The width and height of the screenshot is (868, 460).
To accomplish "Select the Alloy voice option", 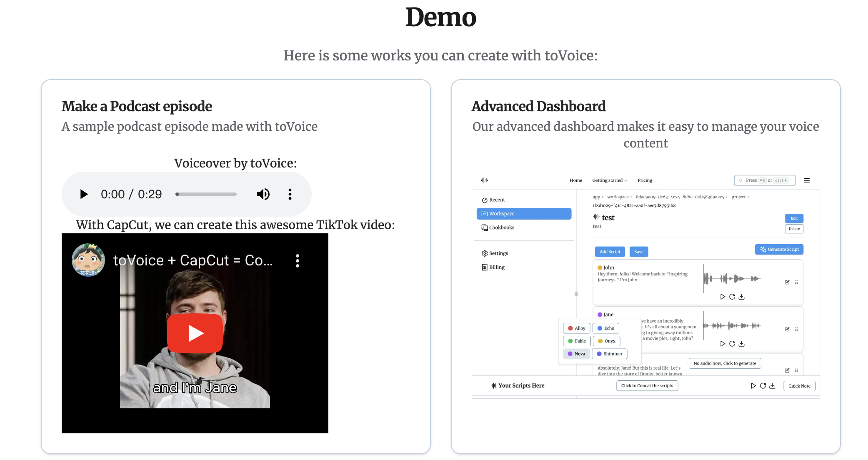I will (x=576, y=328).
